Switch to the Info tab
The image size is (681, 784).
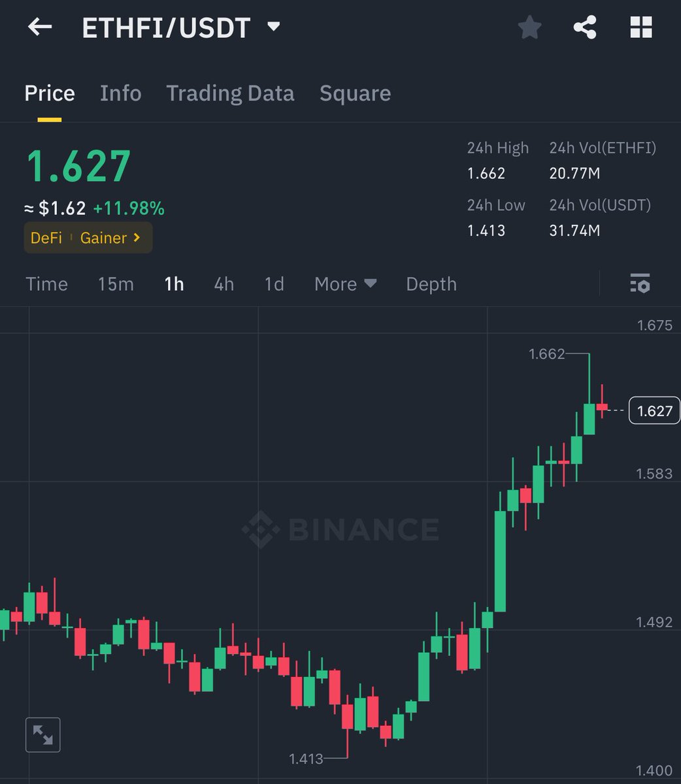point(120,93)
